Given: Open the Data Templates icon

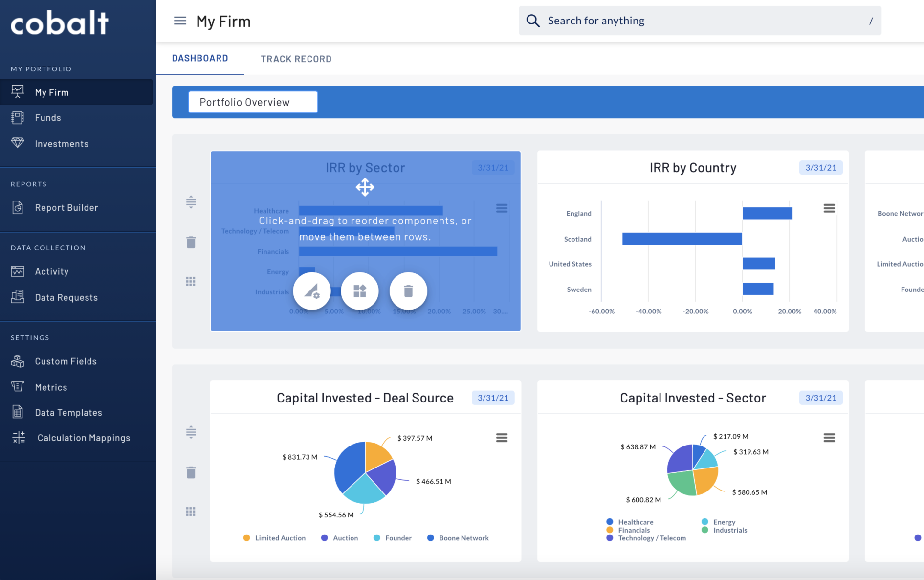Looking at the screenshot, I should [x=18, y=412].
